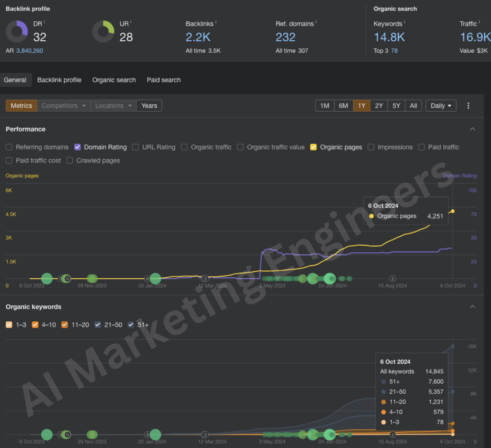Toggle the 21–50 keyword positions checkbox

pyautogui.click(x=98, y=325)
